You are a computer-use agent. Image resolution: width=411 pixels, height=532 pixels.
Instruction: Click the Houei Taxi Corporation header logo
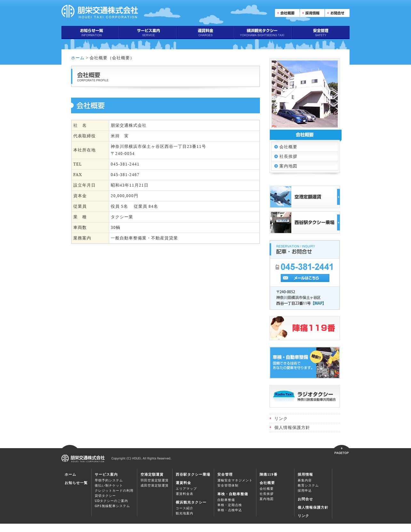click(x=100, y=12)
